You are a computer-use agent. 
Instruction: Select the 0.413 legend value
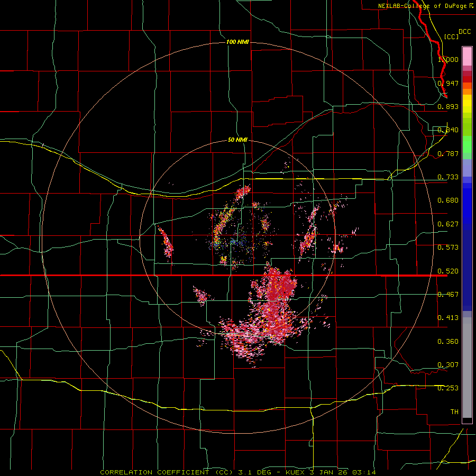tap(448, 318)
